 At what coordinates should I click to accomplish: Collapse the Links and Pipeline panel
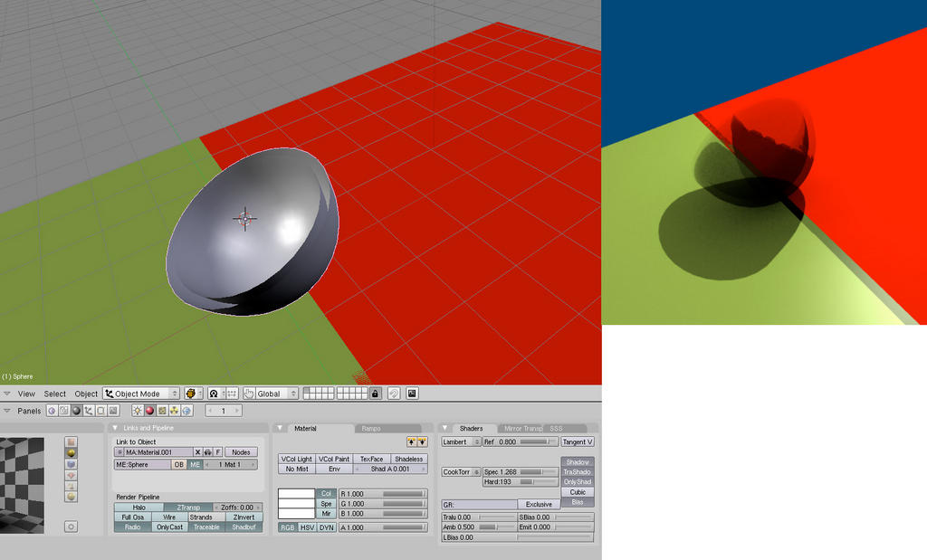coord(115,428)
